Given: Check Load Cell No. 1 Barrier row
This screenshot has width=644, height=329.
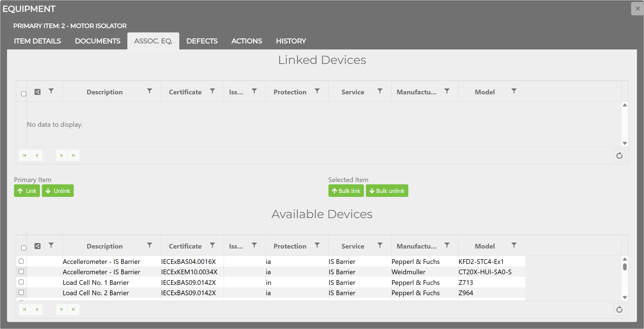Looking at the screenshot, I should pyautogui.click(x=21, y=282).
